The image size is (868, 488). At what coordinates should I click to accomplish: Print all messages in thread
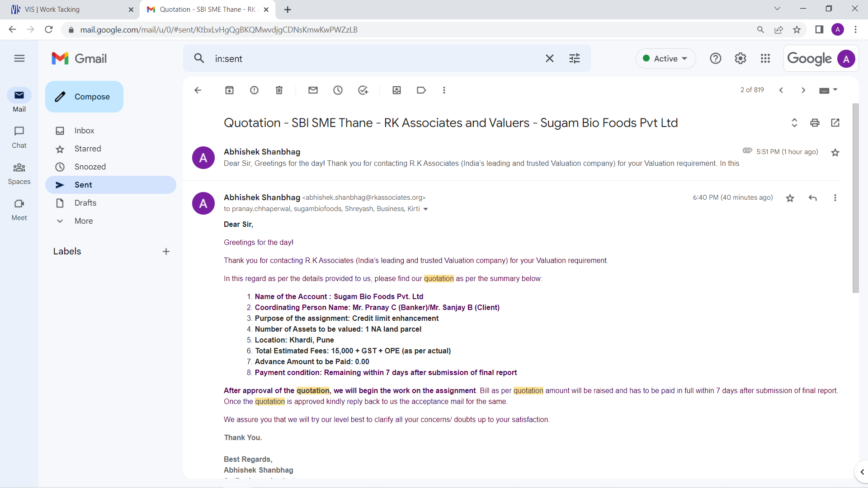point(815,123)
